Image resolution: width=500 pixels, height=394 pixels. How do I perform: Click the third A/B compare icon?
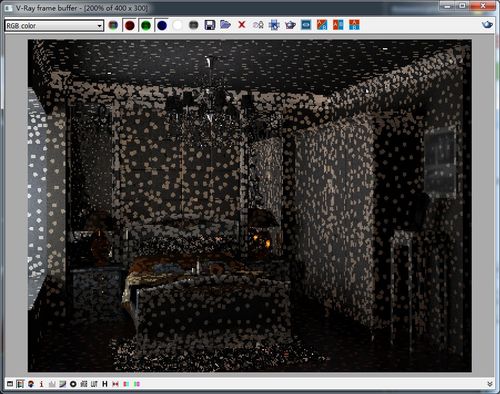354,25
